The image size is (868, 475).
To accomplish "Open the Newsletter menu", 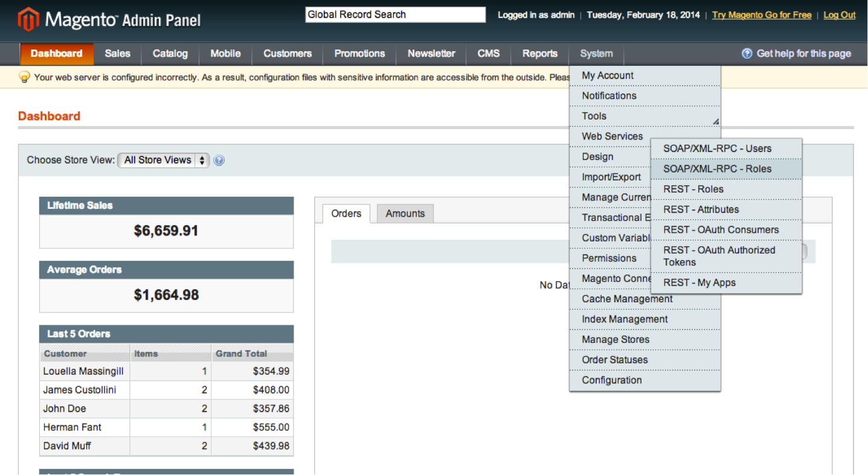I will (431, 54).
